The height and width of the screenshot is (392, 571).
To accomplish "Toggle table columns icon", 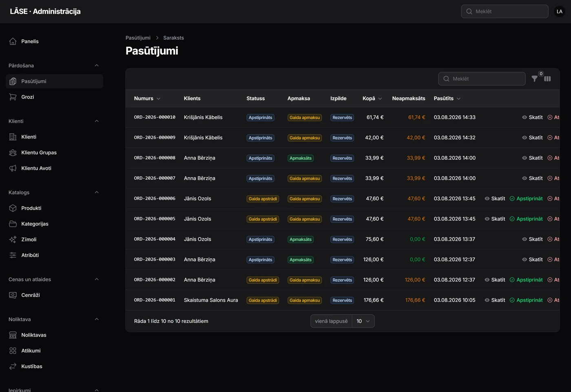I will coord(547,79).
